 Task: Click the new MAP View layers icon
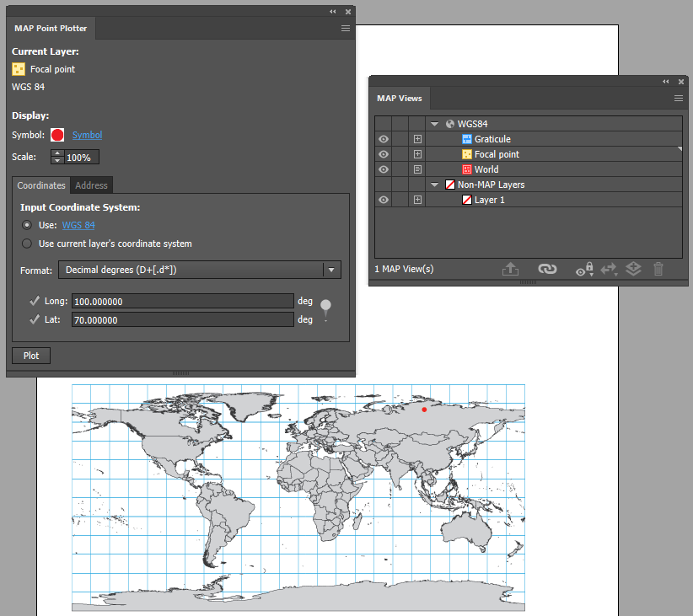click(x=633, y=269)
